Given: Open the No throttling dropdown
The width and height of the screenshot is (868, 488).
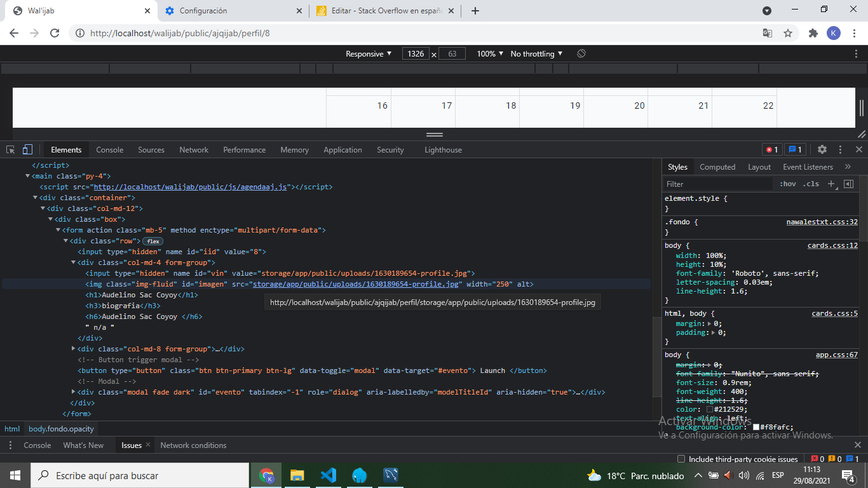Looking at the screenshot, I should [x=537, y=54].
